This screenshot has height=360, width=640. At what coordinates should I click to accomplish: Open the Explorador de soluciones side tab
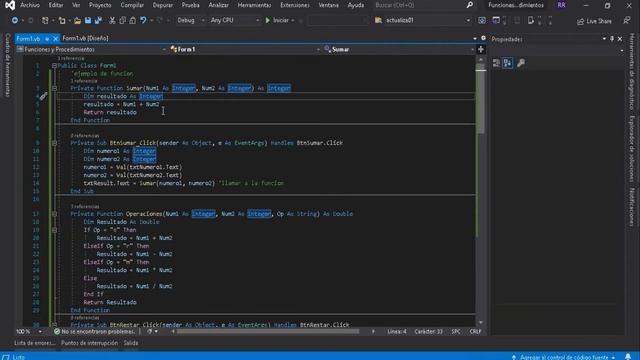(632, 149)
